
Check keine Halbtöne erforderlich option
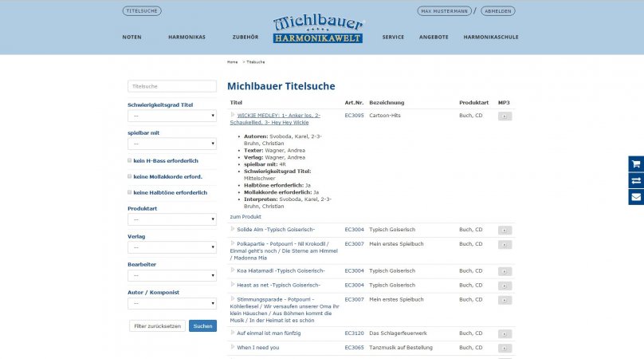click(130, 192)
